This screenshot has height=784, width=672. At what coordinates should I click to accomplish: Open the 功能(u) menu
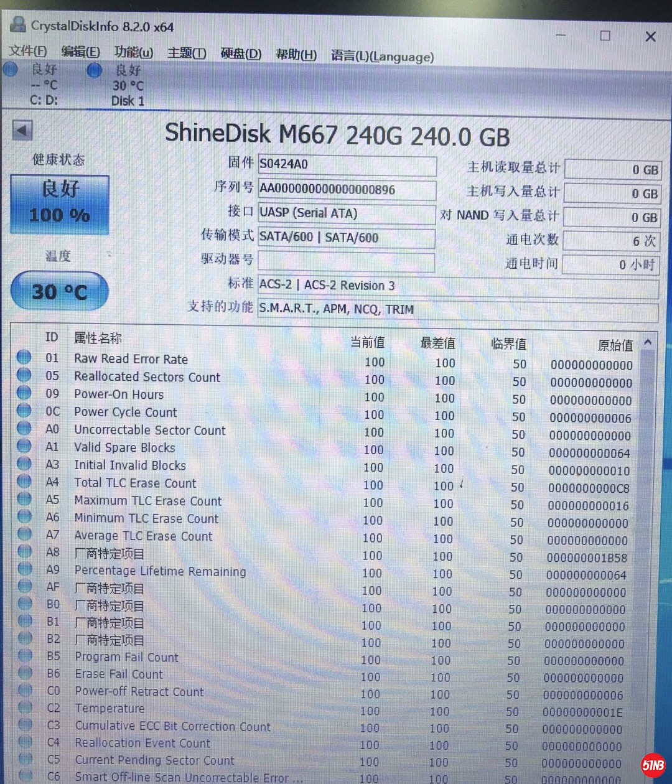(x=134, y=52)
